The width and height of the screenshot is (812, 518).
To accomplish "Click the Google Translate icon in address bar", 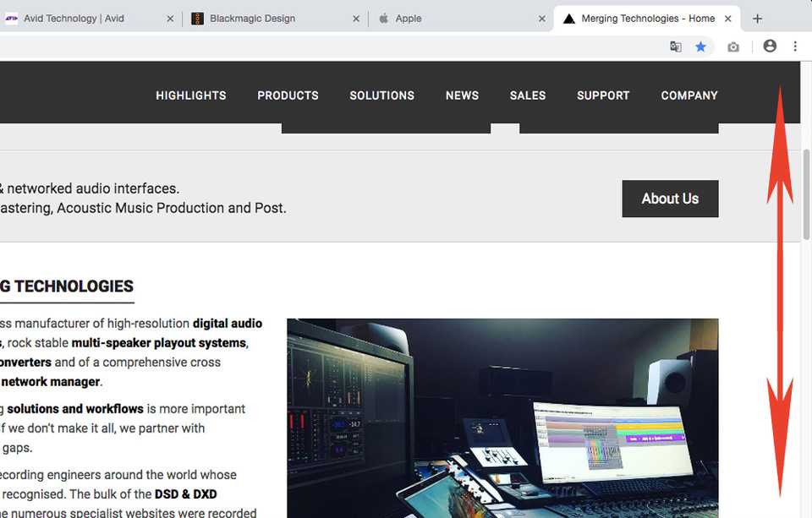I will (675, 47).
